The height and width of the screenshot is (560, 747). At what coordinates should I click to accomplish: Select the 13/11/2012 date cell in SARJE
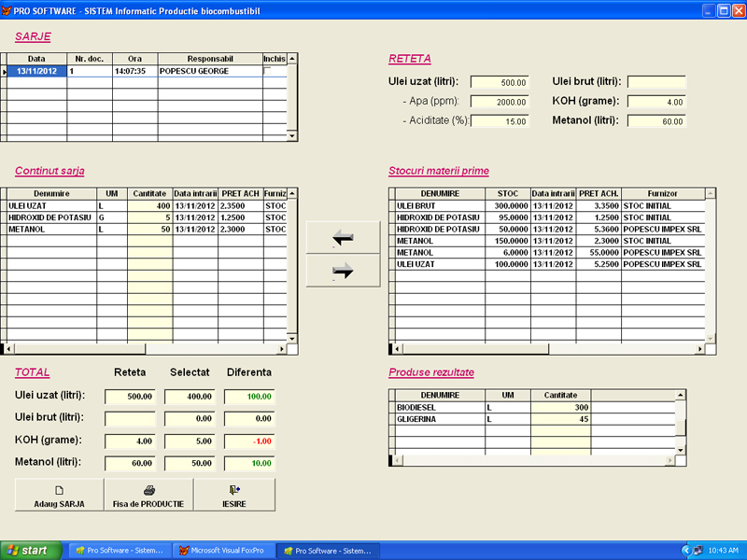coord(36,71)
